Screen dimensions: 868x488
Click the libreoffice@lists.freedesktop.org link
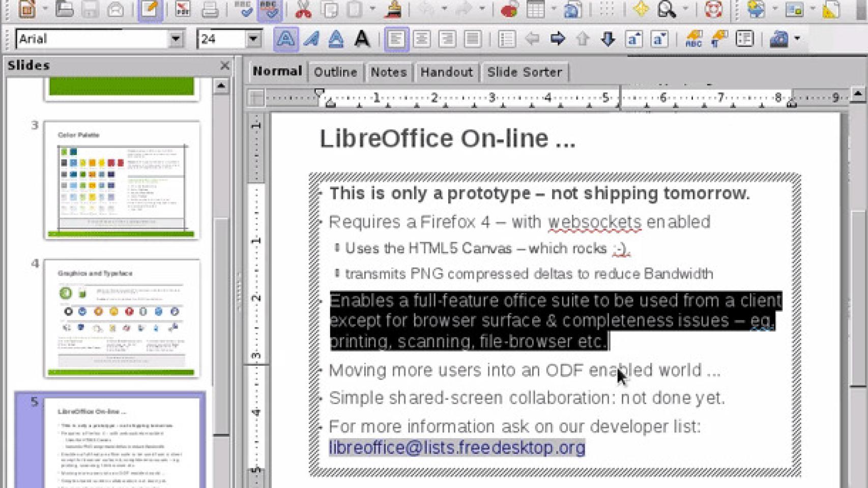pos(457,447)
